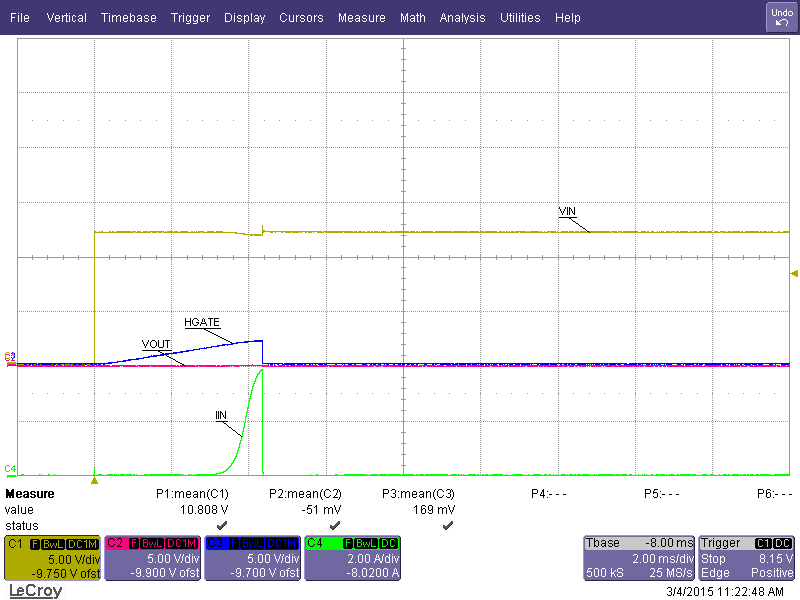Viewport: 800px width, 600px height.
Task: Open the C4 channel descriptor box
Action: click(352, 558)
